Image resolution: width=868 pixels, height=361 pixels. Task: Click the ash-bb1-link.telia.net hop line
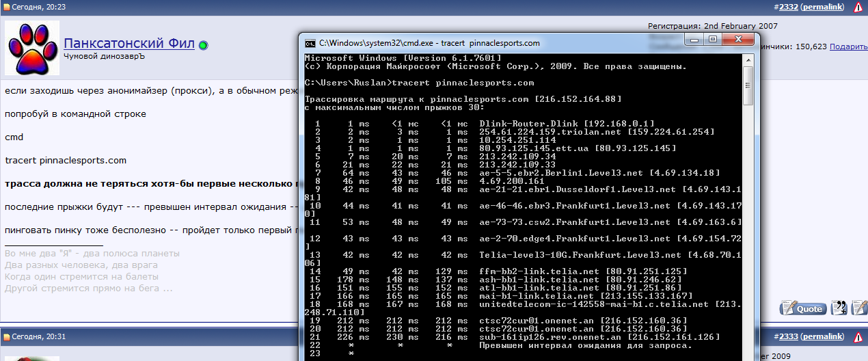(x=496, y=279)
